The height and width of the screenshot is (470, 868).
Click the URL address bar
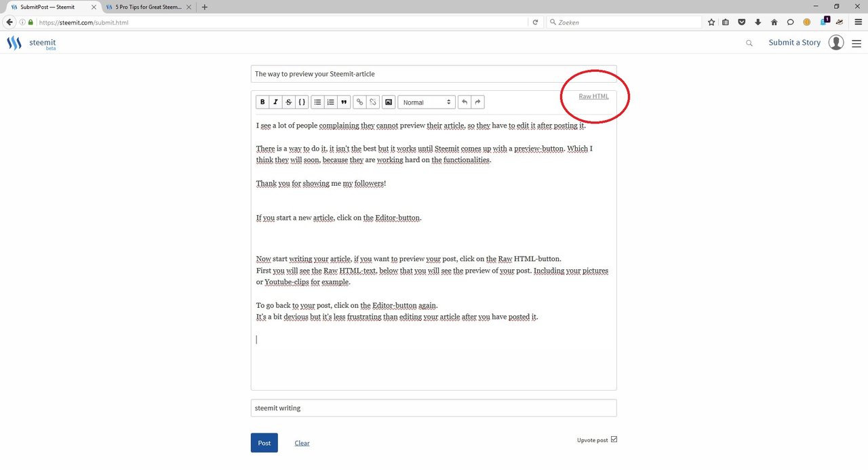tap(281, 22)
